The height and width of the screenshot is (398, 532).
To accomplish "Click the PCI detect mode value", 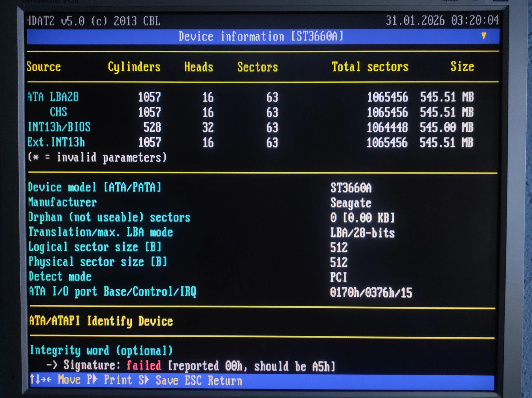I will pyautogui.click(x=339, y=277).
